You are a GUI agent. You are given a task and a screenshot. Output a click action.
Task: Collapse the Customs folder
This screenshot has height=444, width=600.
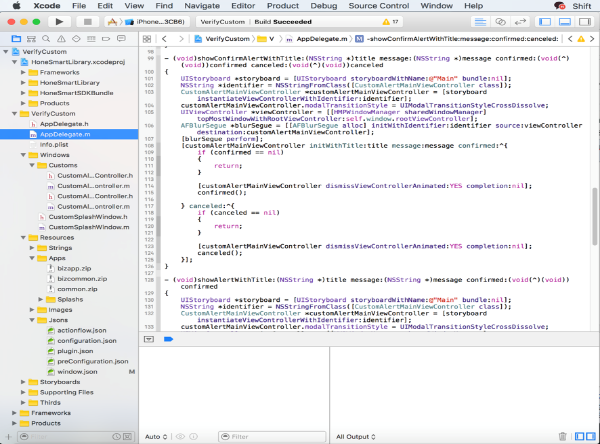(32, 165)
